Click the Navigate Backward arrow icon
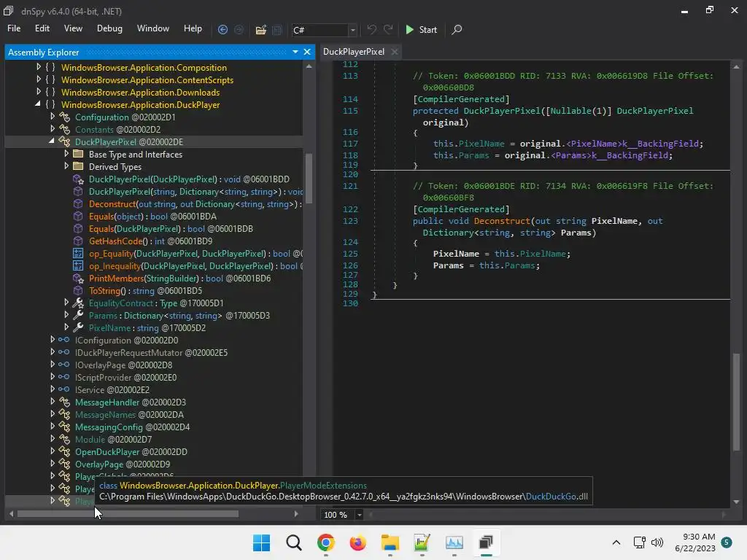This screenshot has width=747, height=560. click(223, 30)
